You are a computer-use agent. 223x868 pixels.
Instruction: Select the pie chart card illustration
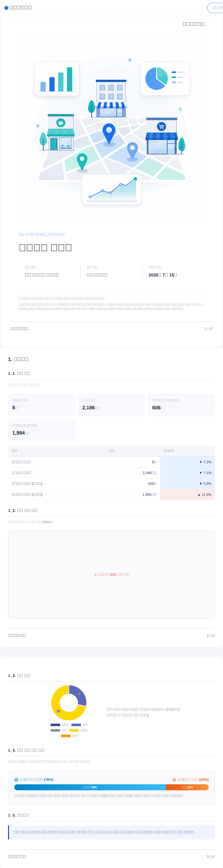click(165, 78)
